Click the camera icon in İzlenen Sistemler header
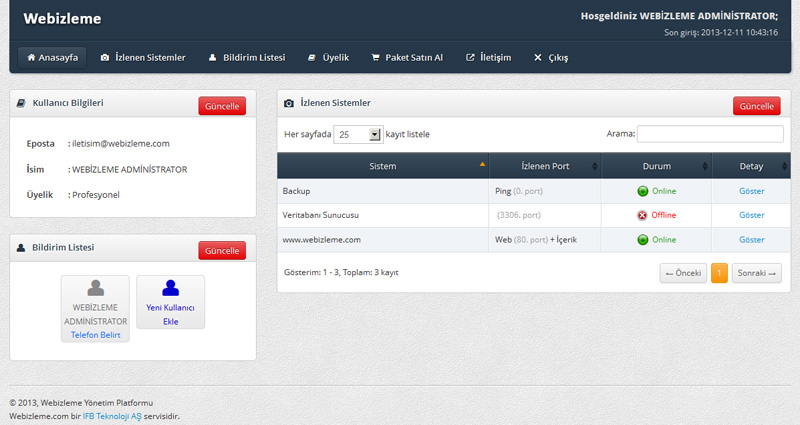 (x=289, y=103)
